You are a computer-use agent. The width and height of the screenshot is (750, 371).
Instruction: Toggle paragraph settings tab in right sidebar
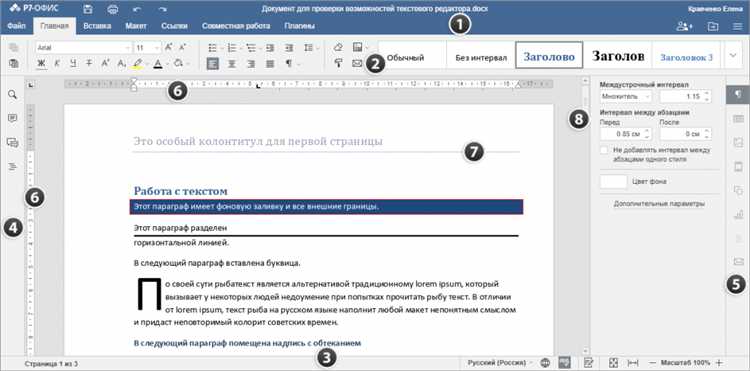(738, 95)
